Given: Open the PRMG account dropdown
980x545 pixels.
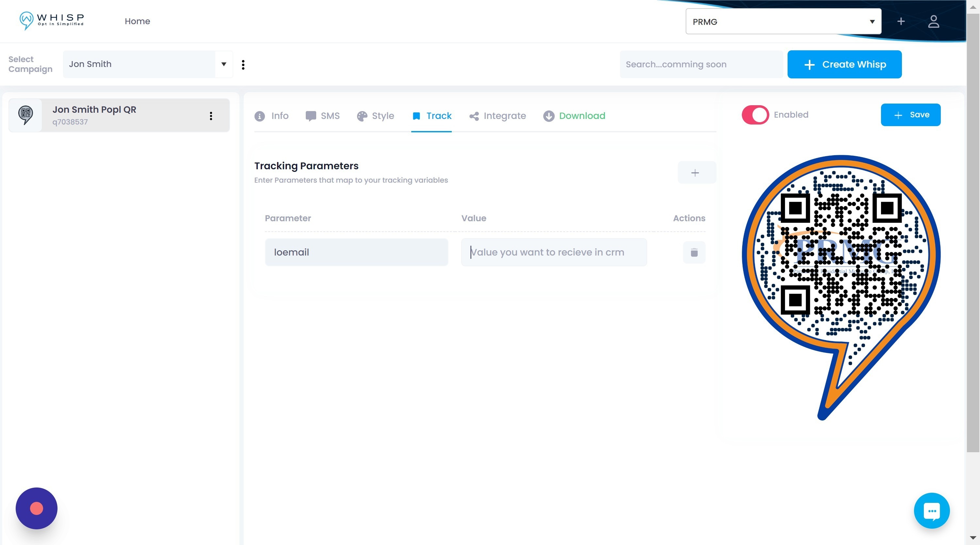Looking at the screenshot, I should pyautogui.click(x=783, y=22).
